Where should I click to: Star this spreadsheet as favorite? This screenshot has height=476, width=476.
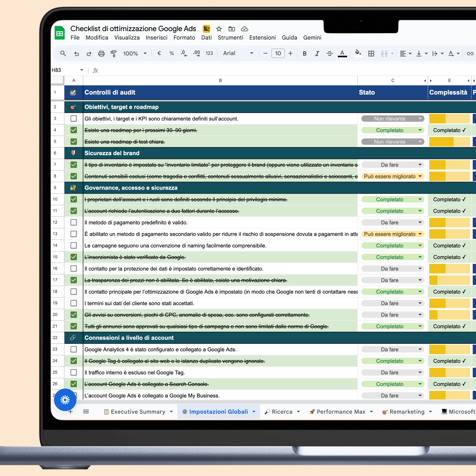(x=219, y=29)
